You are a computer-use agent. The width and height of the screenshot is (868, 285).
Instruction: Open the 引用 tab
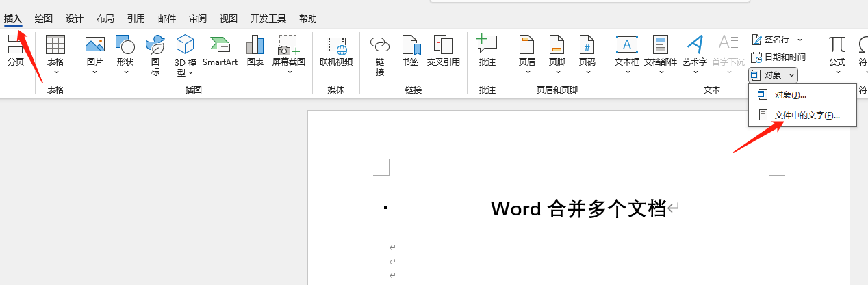click(x=136, y=19)
